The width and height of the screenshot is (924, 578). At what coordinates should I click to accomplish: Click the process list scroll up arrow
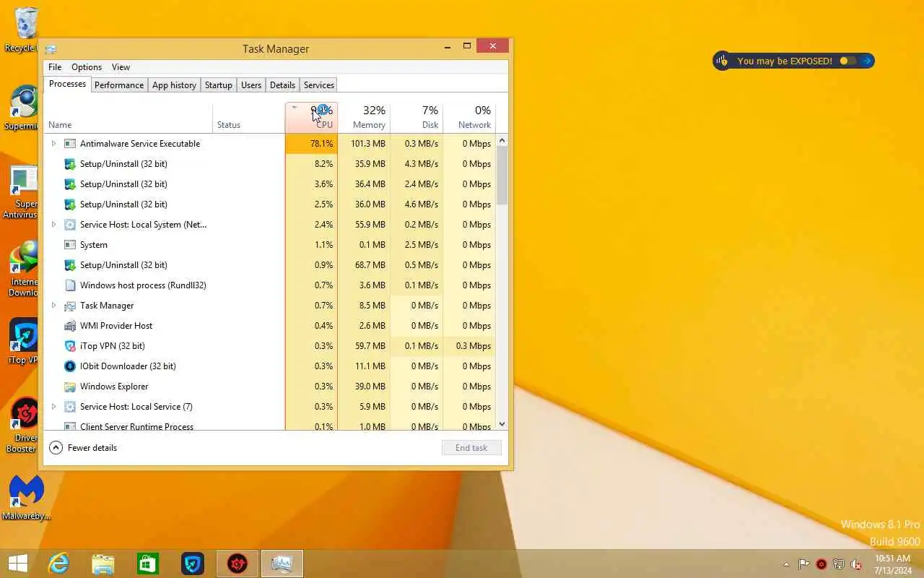[502, 140]
